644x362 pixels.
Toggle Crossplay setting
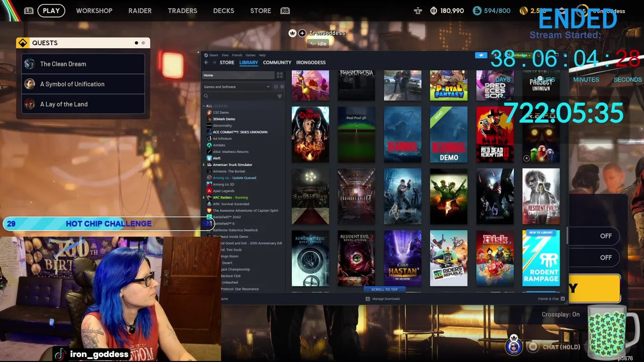click(560, 314)
